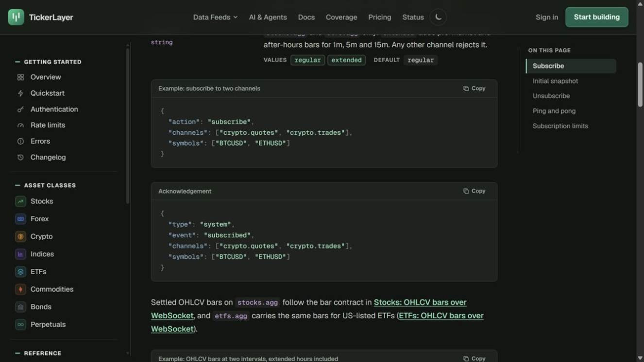Click the Quickstart lightning icon

coord(20,93)
